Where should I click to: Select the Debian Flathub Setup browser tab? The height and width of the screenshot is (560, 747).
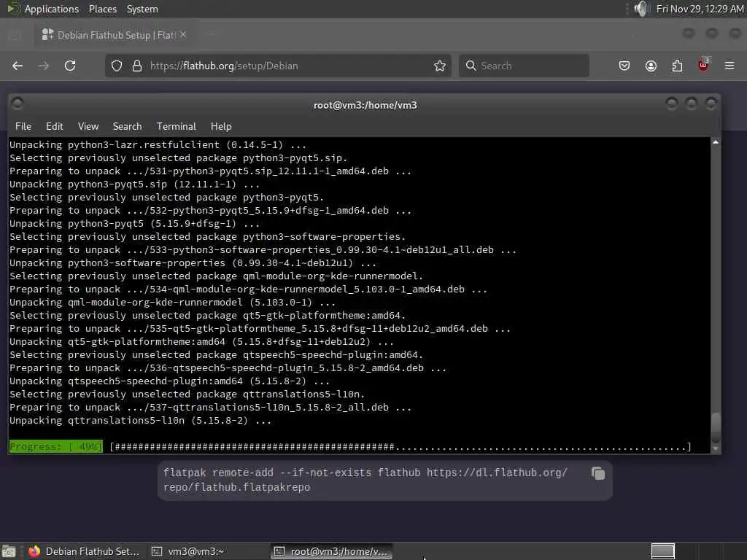click(112, 35)
